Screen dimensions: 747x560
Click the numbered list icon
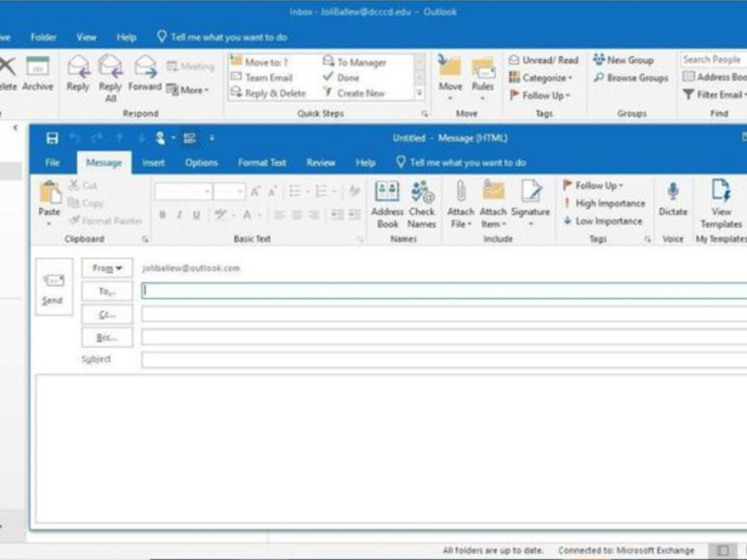coord(321,191)
